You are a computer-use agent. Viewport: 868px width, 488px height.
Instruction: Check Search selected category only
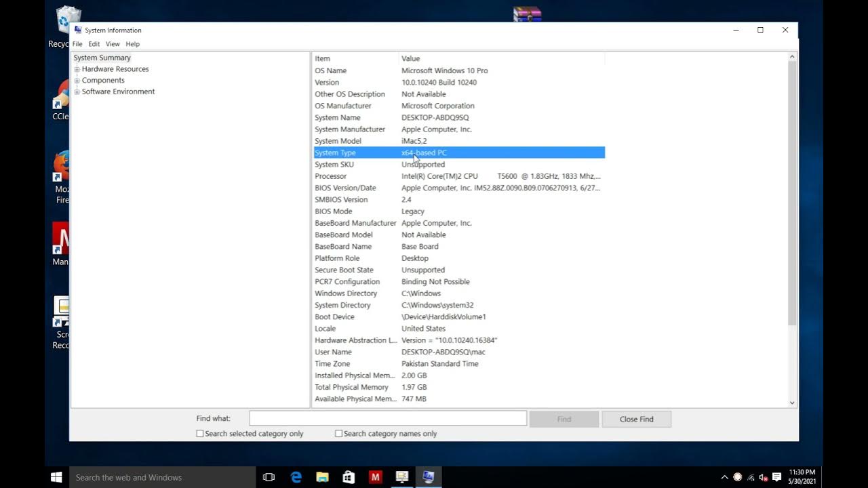200,434
